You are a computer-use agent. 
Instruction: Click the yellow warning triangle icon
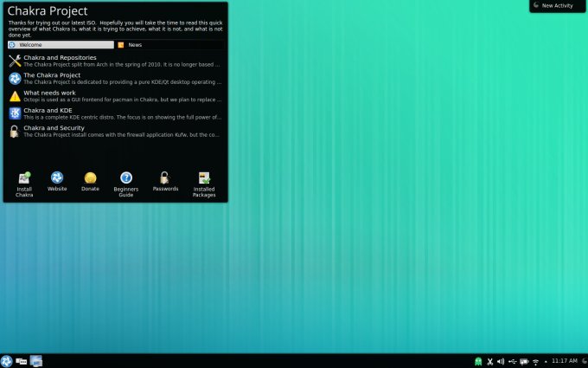point(15,96)
